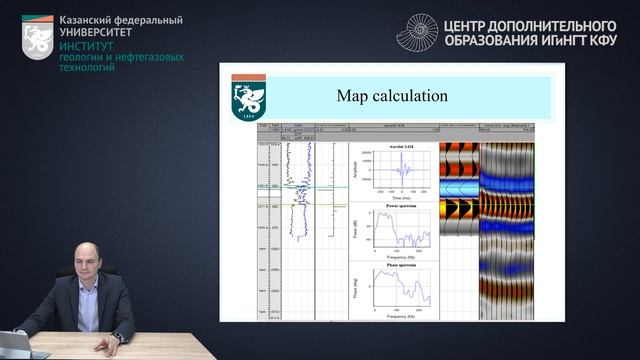Click the seismic section with blue bands
The height and width of the screenshot is (360, 640).
coord(507,231)
